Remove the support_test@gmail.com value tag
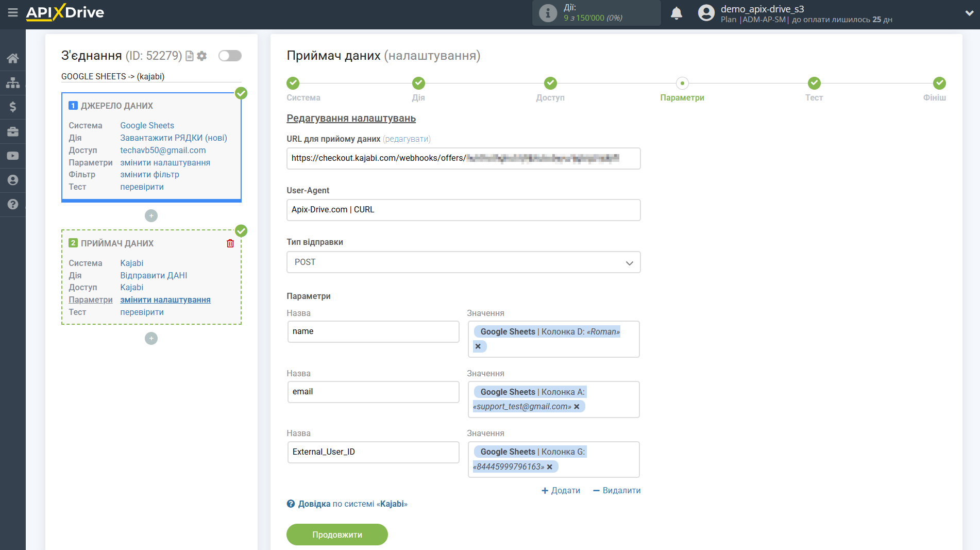The image size is (980, 550). 577,407
